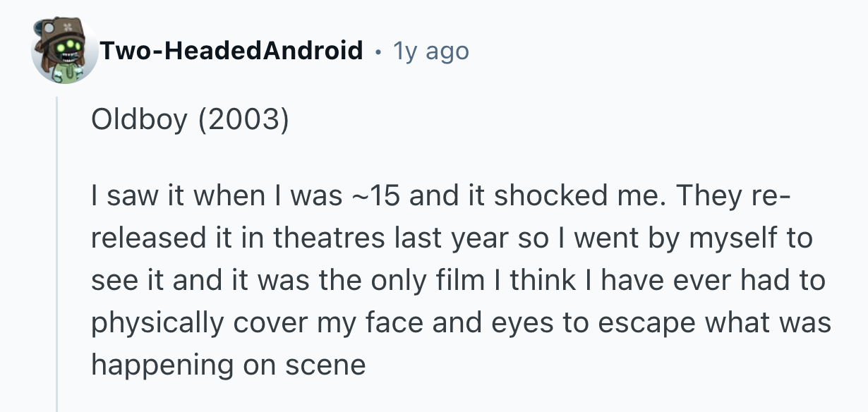Click the "Oldboy (2003)" title line
The image size is (868, 412).
[x=190, y=121]
